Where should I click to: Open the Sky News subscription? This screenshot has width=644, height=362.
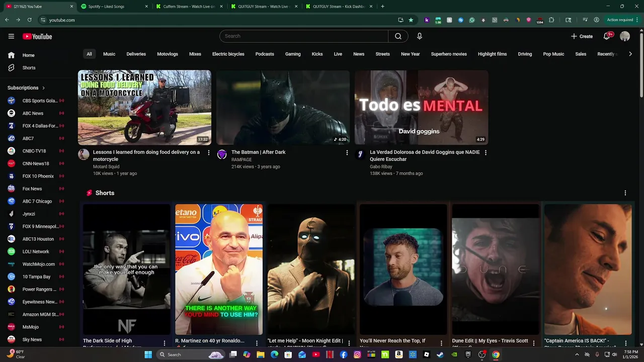point(35,339)
